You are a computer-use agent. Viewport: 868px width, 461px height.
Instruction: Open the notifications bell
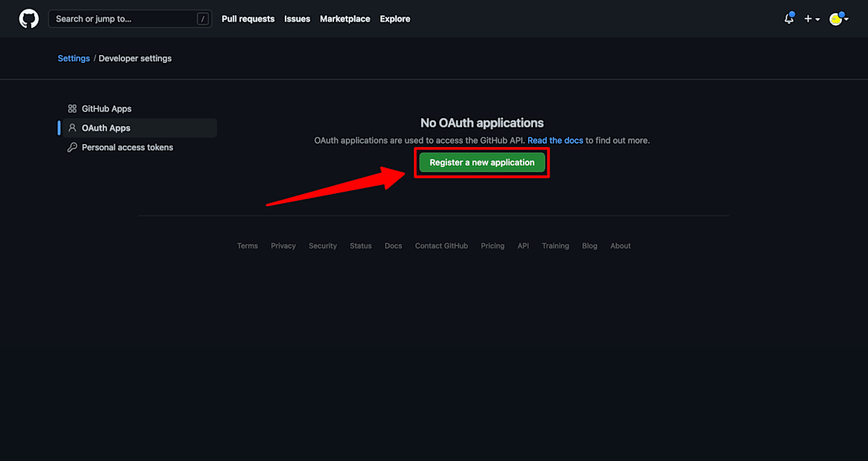(x=789, y=19)
